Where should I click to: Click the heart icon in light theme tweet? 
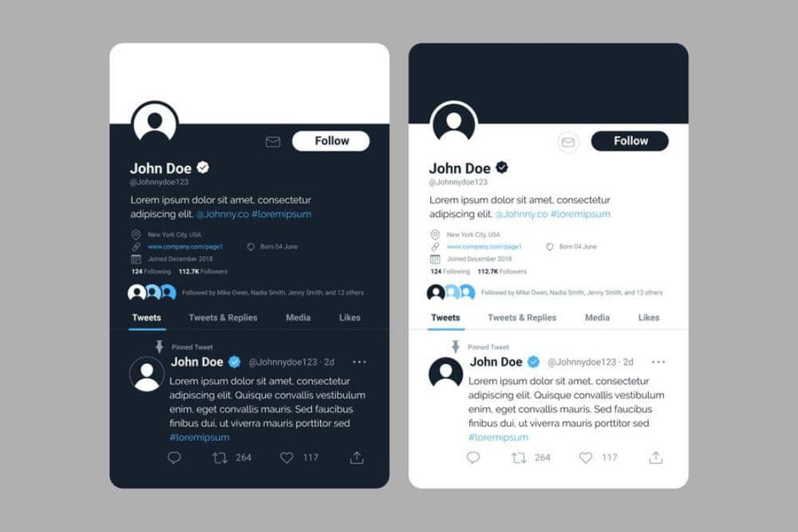click(586, 458)
